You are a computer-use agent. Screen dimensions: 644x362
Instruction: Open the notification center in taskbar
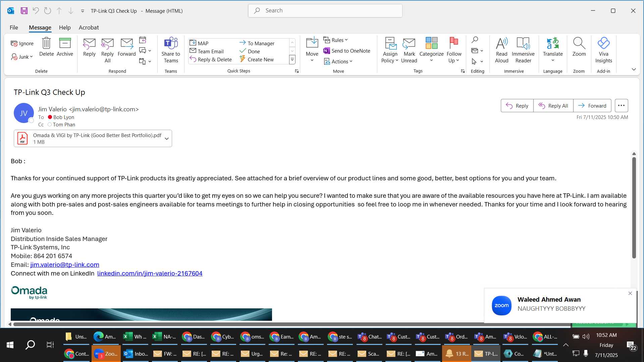631,345
